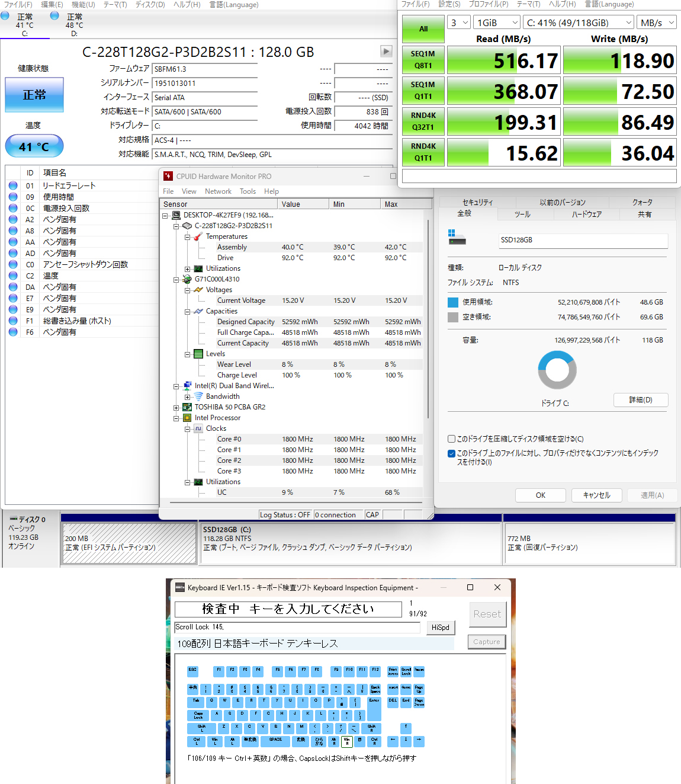Click the All benchmark button

point(423,28)
